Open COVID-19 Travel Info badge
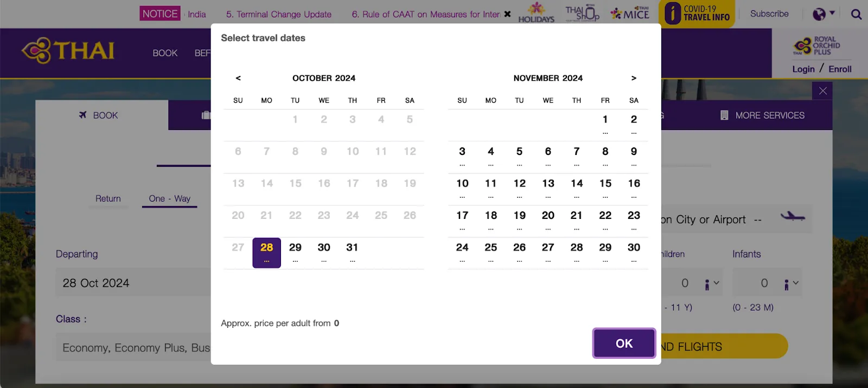 click(x=698, y=14)
